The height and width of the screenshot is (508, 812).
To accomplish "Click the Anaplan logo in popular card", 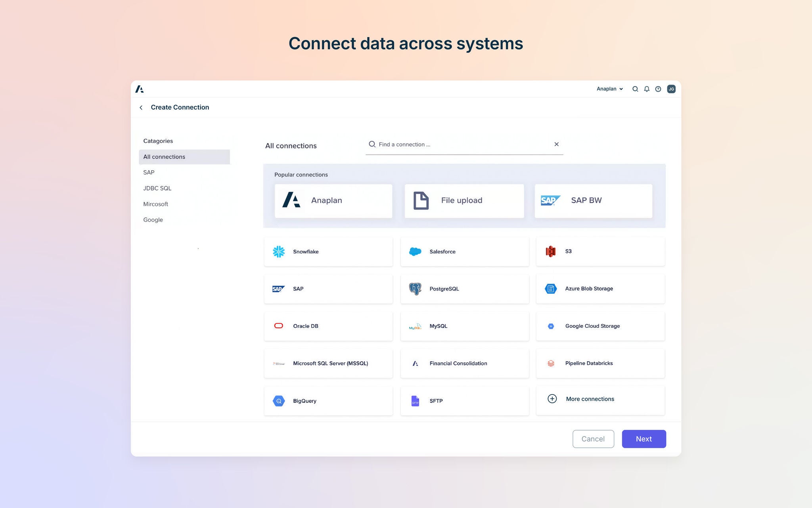I will point(291,200).
